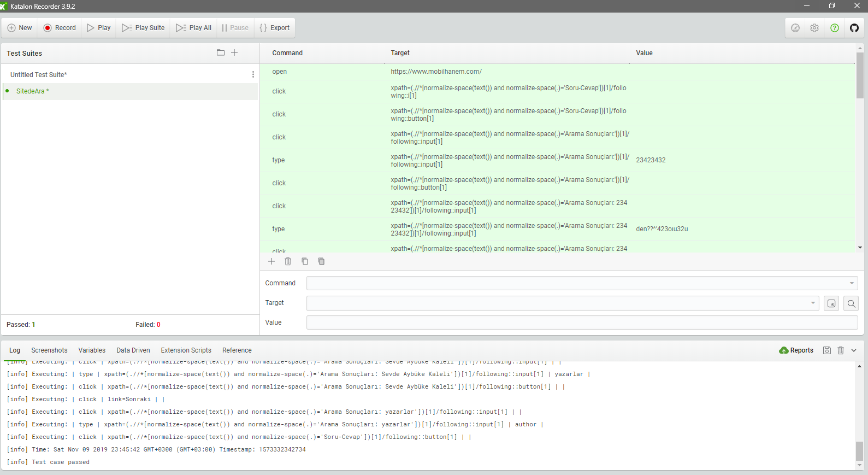Run all suites with Play All
Viewport: 868px width, 475px height.
[x=194, y=28]
